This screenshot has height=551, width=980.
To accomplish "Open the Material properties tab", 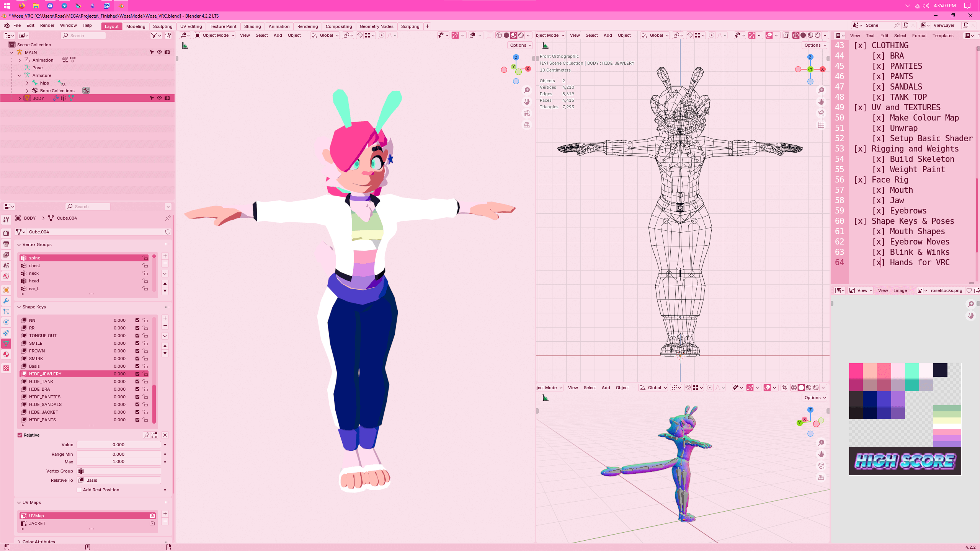I will pos(6,354).
